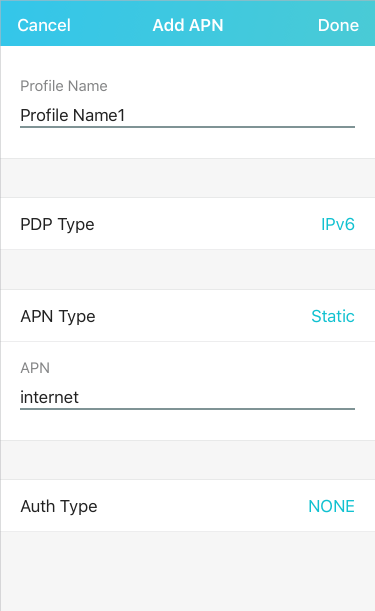Click the Profile Name field label
375x611 pixels.
coord(64,86)
